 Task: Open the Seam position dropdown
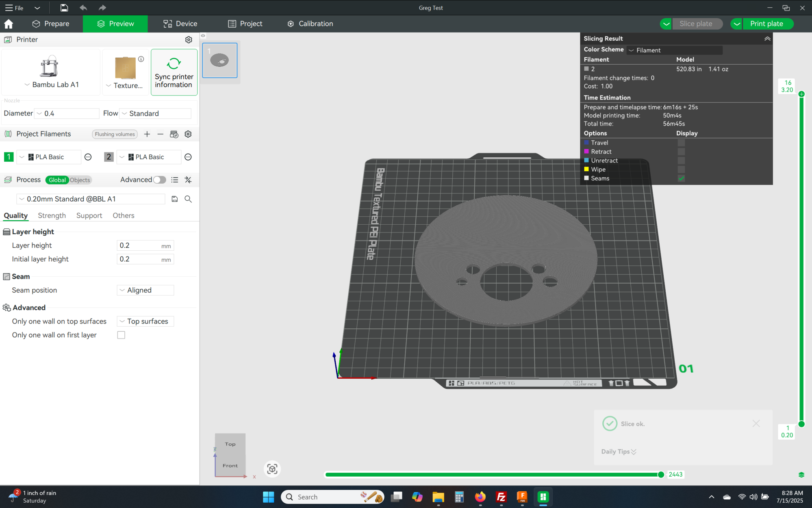point(145,290)
